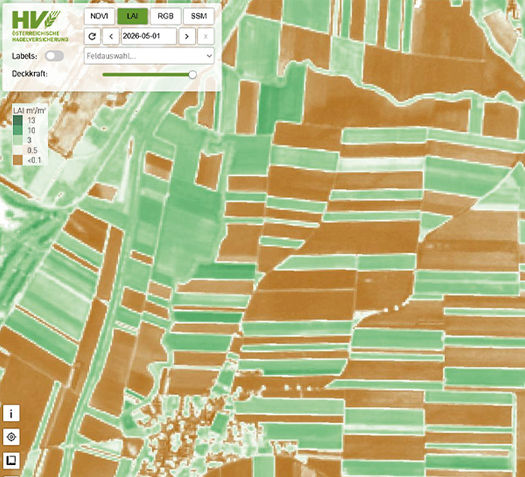This screenshot has height=477, width=525.
Task: Open the Feldauswahl dropdown
Action: 149,56
